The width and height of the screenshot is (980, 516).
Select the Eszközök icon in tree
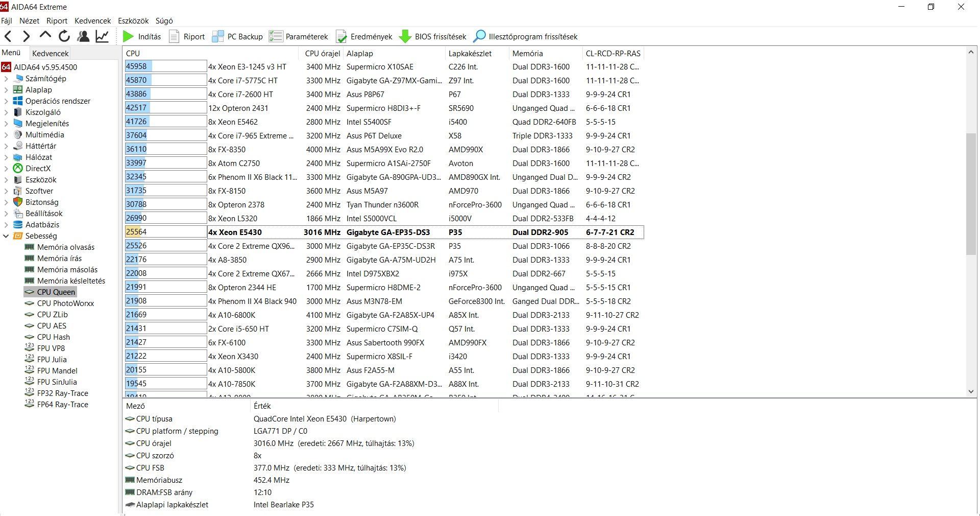18,180
